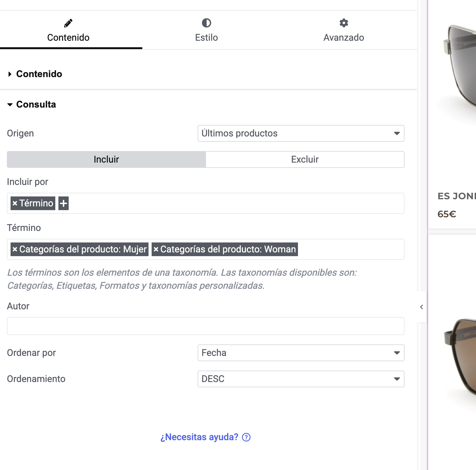The height and width of the screenshot is (470, 476).
Task: Click the plus icon to add include criteria
Action: [x=64, y=203]
